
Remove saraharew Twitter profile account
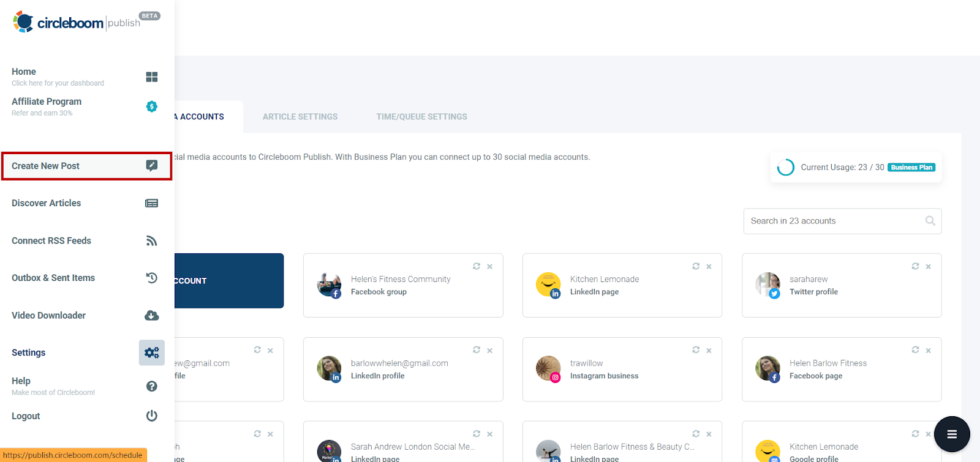(x=929, y=267)
